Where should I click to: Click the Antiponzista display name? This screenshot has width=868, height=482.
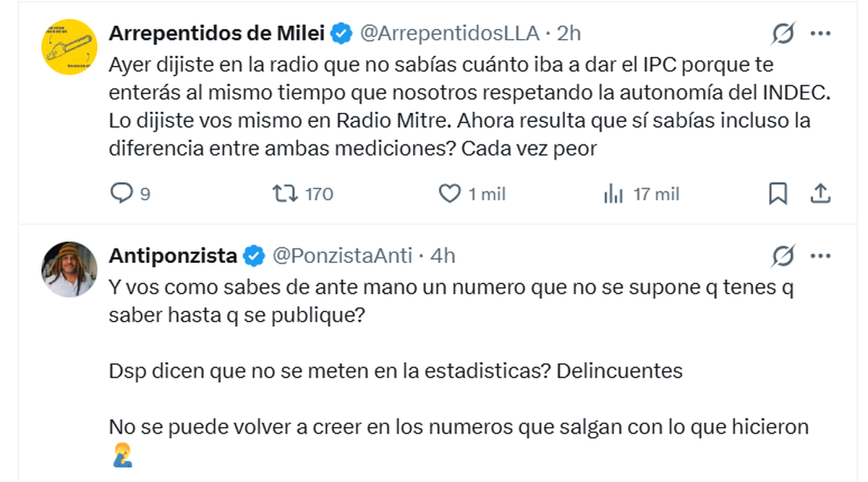[173, 256]
